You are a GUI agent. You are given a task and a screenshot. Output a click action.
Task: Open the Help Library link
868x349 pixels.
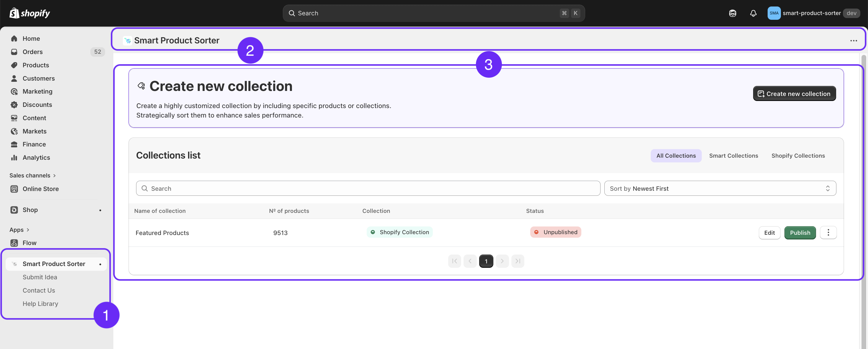click(x=40, y=304)
